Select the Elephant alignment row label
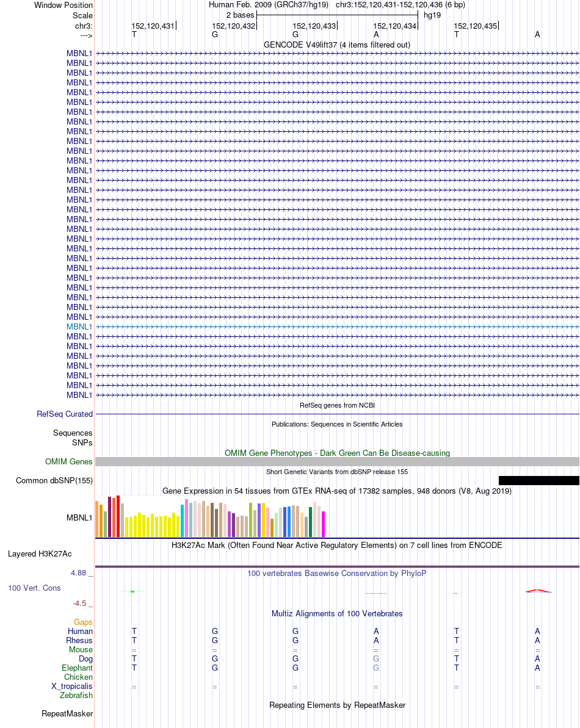580x728 pixels. coord(77,668)
